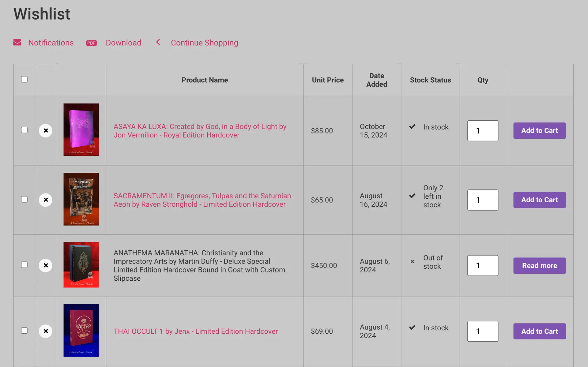
Task: Check the SACRAMENTUM II row checkbox
Action: [24, 199]
